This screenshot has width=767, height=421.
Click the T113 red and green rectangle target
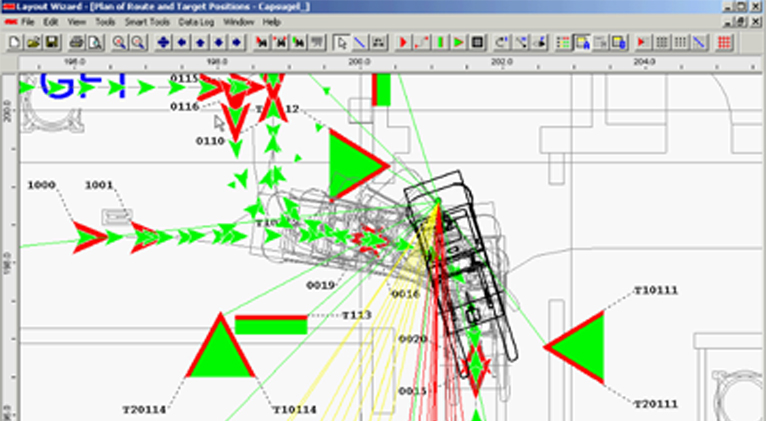[x=270, y=325]
